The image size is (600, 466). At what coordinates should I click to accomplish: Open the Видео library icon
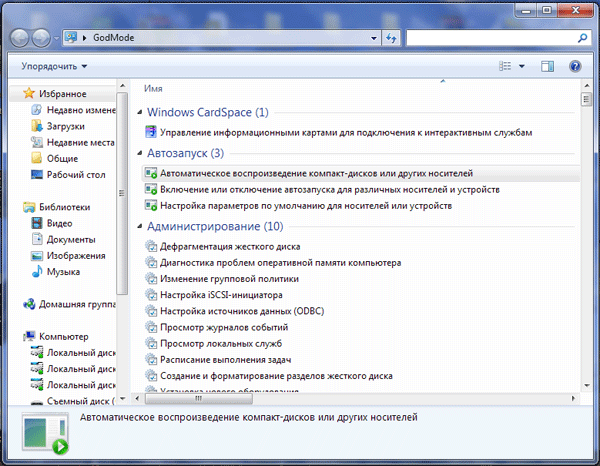[37, 223]
